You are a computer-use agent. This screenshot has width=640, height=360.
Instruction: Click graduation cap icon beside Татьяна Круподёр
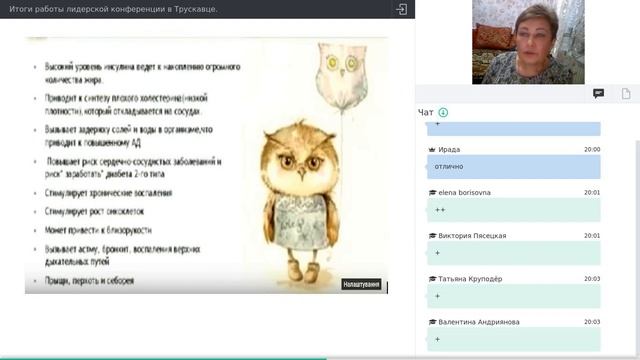coord(432,279)
